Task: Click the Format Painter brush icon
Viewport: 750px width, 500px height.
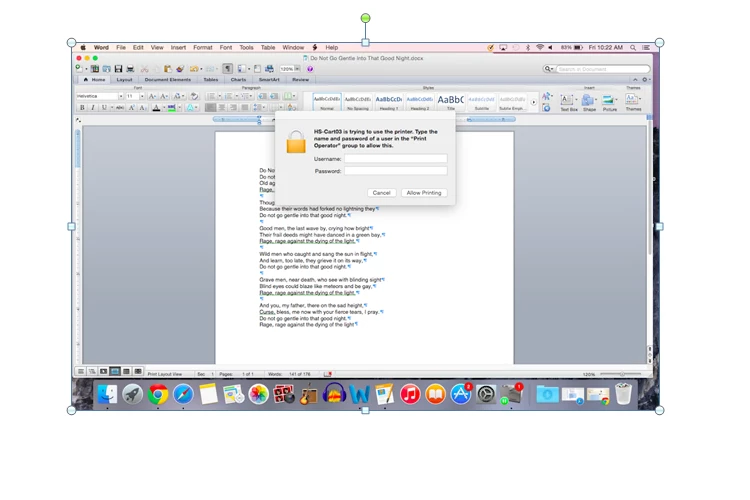Action: 180,69
